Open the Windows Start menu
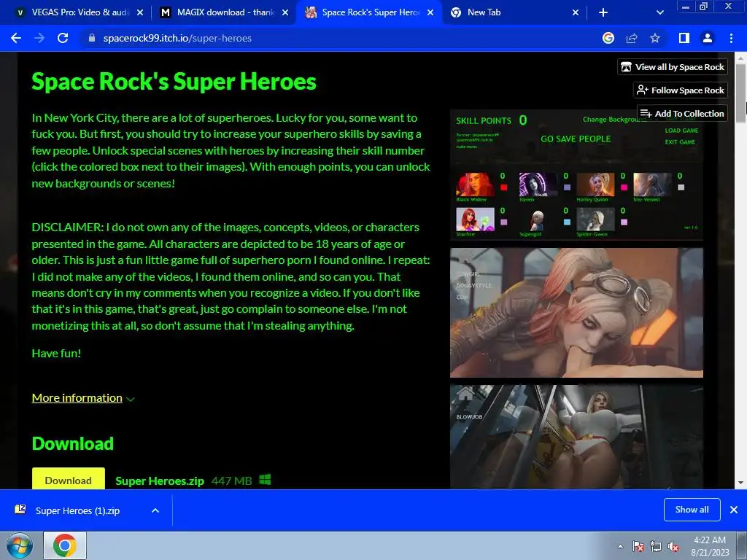The image size is (747, 560). [x=20, y=545]
